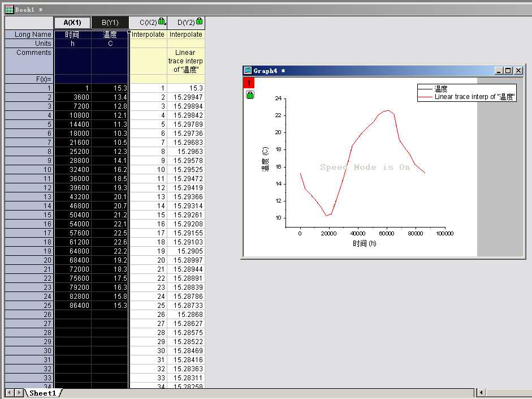Screen dimensions: 532x399
Task: Select the Interpolate long name cell in column C
Action: click(x=148, y=35)
